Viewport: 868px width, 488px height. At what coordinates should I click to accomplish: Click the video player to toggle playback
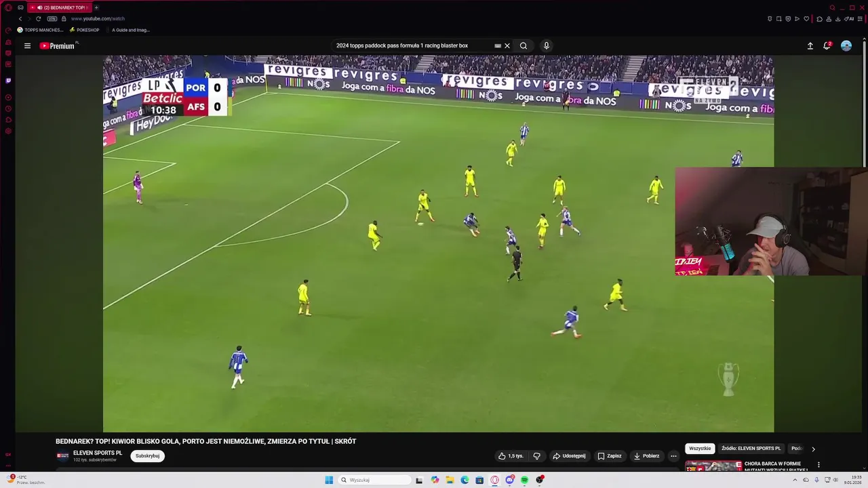(438, 244)
